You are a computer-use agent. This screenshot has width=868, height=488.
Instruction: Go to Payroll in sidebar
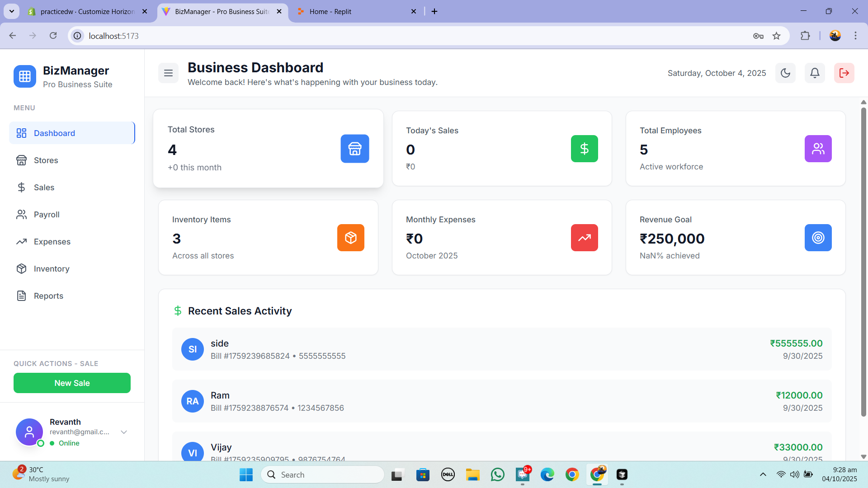point(47,215)
